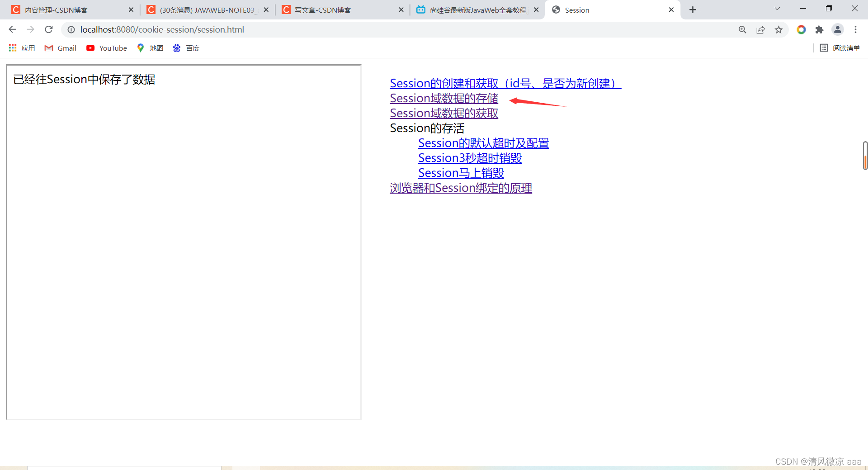Open the 应用 apps bookmark
Image resolution: width=868 pixels, height=470 pixels.
(22, 48)
